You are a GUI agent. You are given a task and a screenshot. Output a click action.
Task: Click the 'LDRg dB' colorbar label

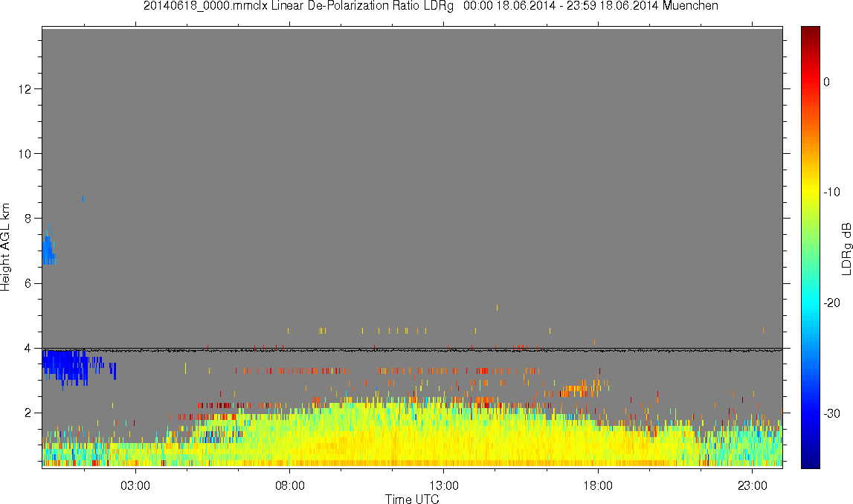click(846, 248)
